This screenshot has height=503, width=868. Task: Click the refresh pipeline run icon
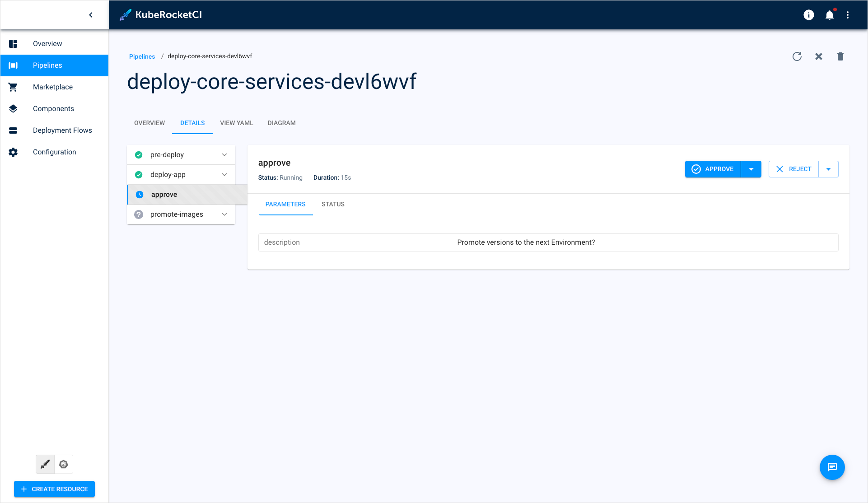797,56
